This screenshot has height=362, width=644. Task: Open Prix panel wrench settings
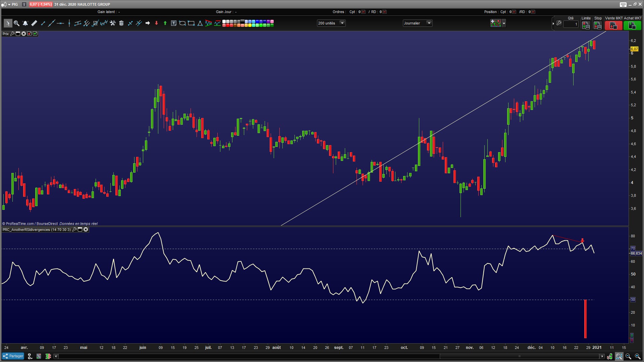coord(12,34)
